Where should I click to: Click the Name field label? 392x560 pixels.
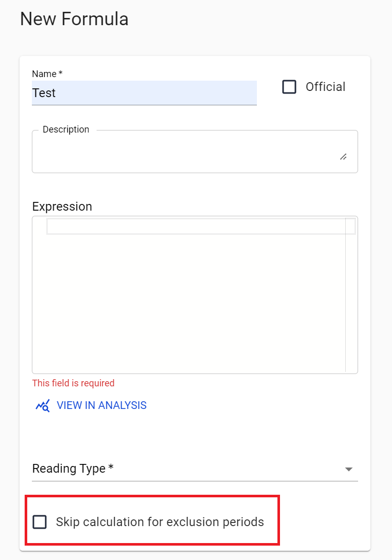(47, 74)
